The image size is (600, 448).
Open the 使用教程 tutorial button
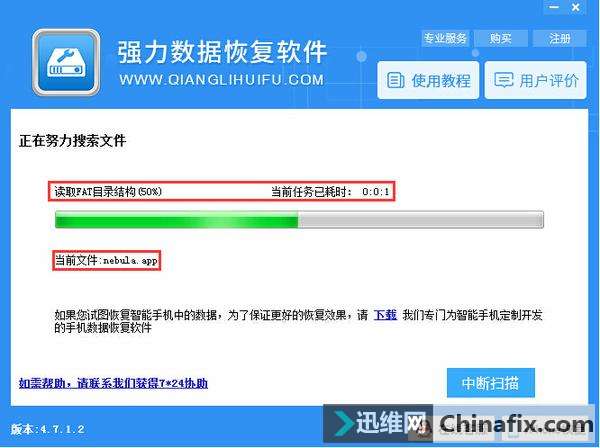(428, 80)
